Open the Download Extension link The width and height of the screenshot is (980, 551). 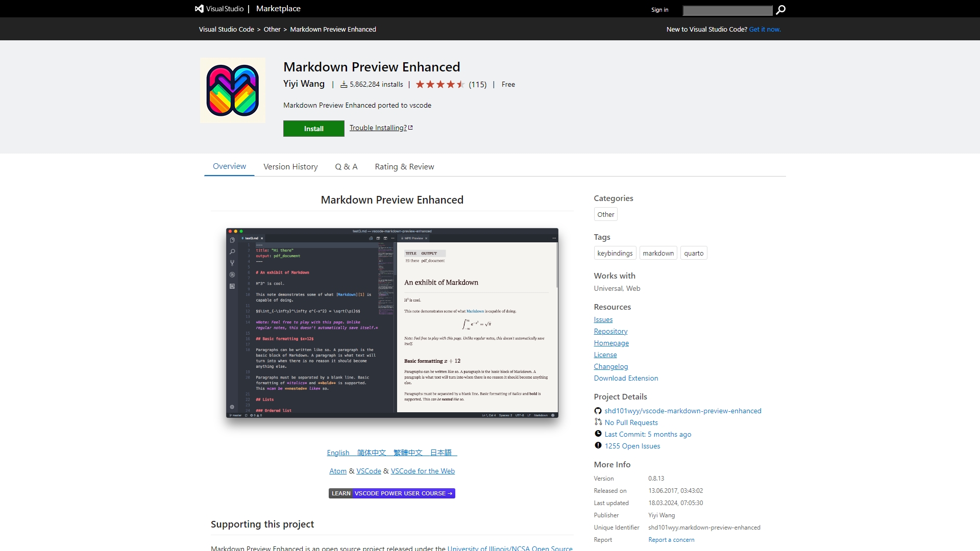(x=626, y=379)
